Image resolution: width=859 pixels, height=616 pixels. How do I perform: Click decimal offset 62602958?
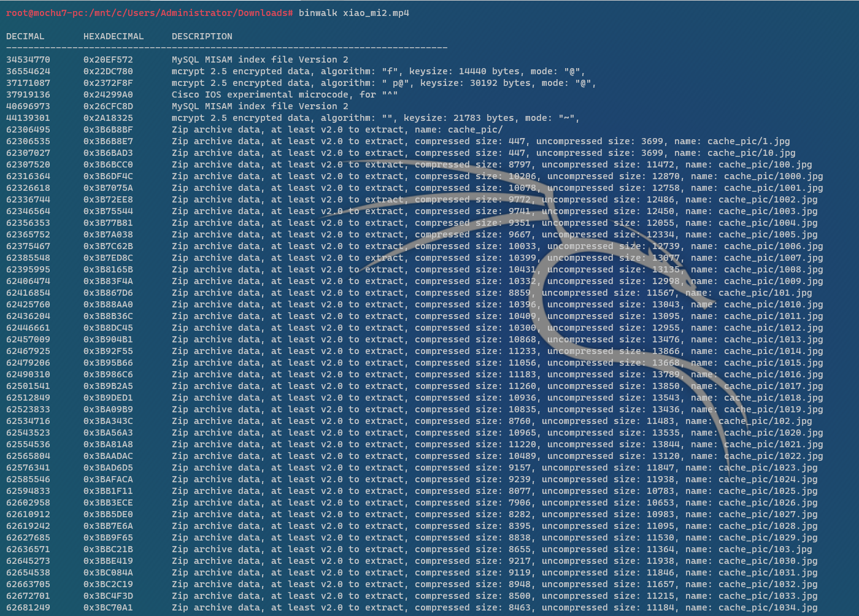coord(28,502)
